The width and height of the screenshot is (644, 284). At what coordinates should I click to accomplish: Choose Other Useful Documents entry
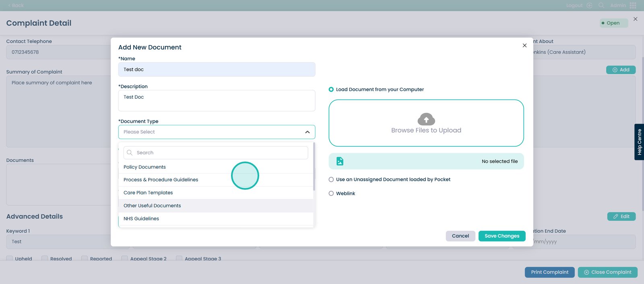click(x=152, y=206)
